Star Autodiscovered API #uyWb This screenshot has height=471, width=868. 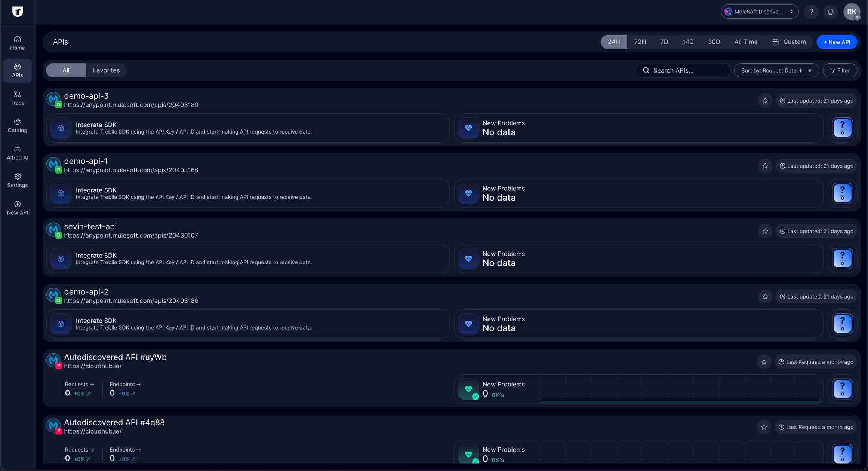click(764, 362)
